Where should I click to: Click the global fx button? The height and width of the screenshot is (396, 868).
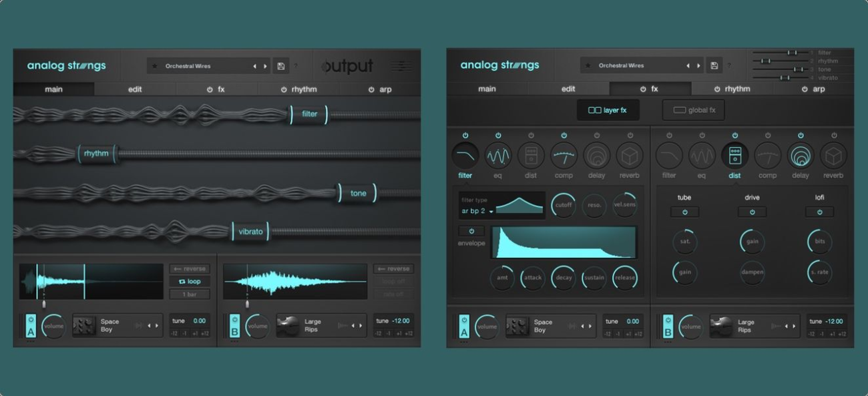click(x=692, y=110)
